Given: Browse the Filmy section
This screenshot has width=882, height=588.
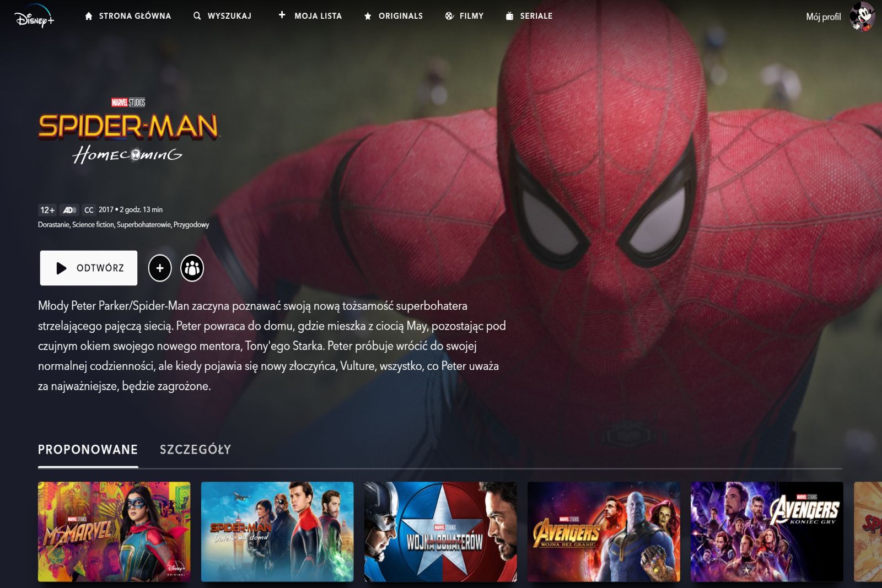Looking at the screenshot, I should click(x=464, y=16).
